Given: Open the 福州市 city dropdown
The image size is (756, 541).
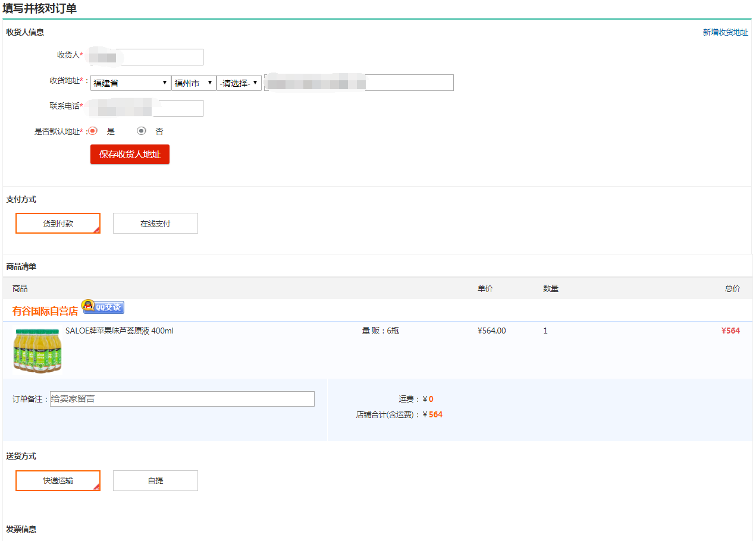Looking at the screenshot, I should tap(193, 83).
